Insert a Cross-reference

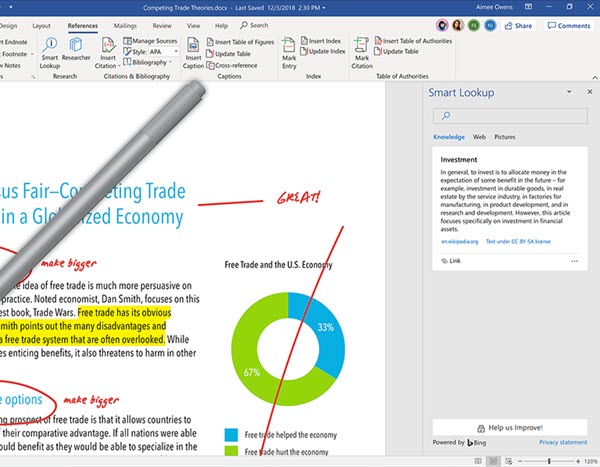(232, 65)
